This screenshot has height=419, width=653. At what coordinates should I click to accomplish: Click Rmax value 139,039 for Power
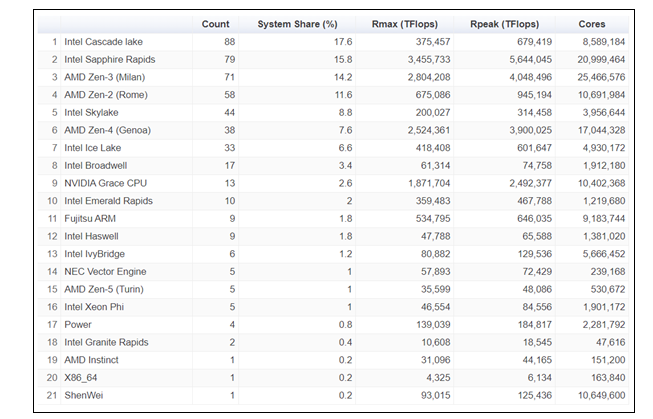(x=433, y=324)
